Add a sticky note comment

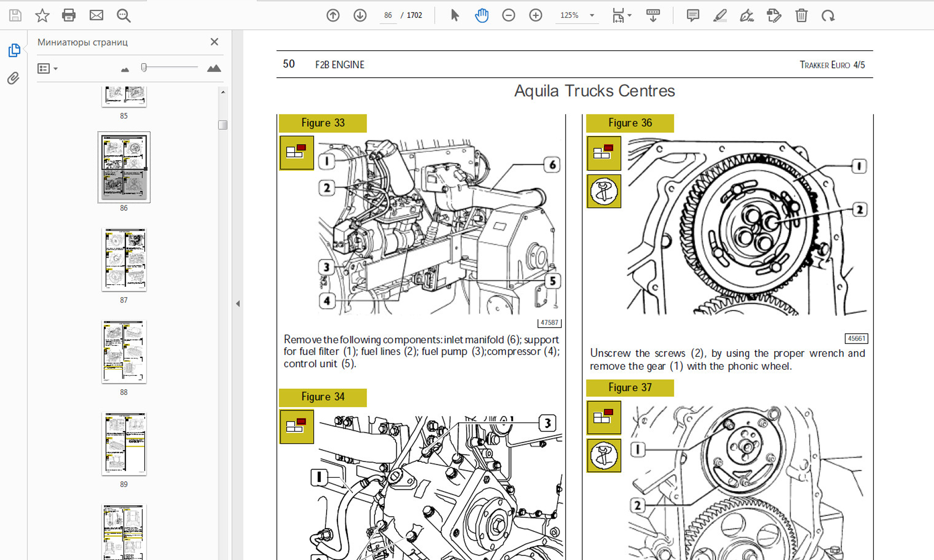693,16
